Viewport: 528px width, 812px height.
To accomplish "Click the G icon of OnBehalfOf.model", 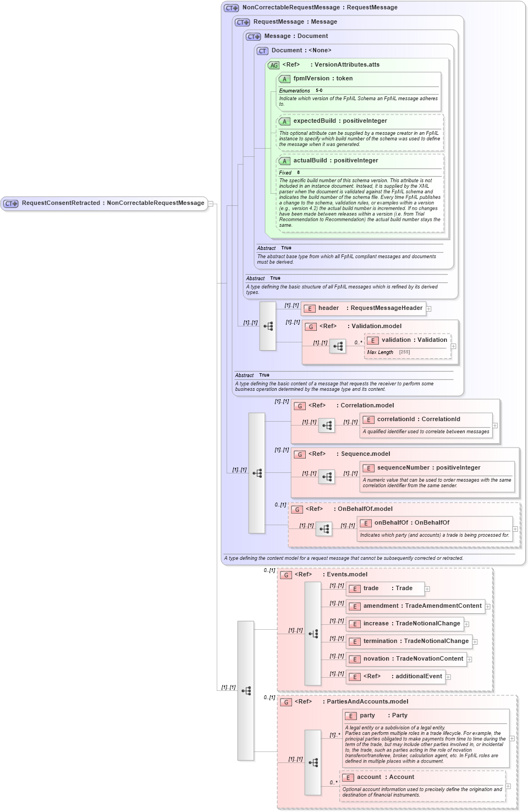I will (x=297, y=510).
